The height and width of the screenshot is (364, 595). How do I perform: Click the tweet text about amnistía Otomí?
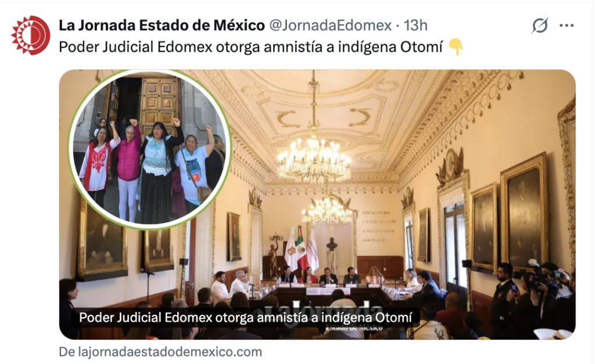pyautogui.click(x=251, y=48)
